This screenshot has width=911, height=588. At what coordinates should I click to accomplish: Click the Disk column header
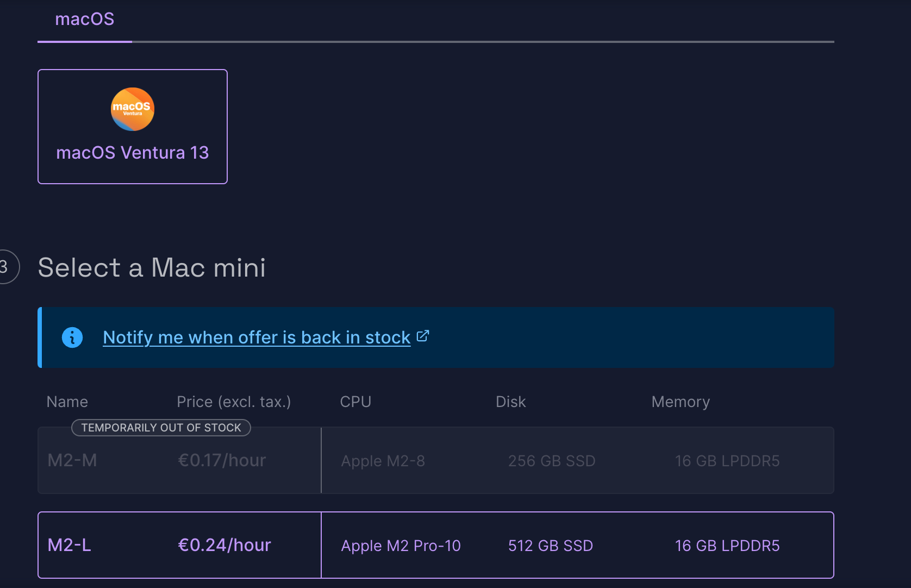[510, 402]
